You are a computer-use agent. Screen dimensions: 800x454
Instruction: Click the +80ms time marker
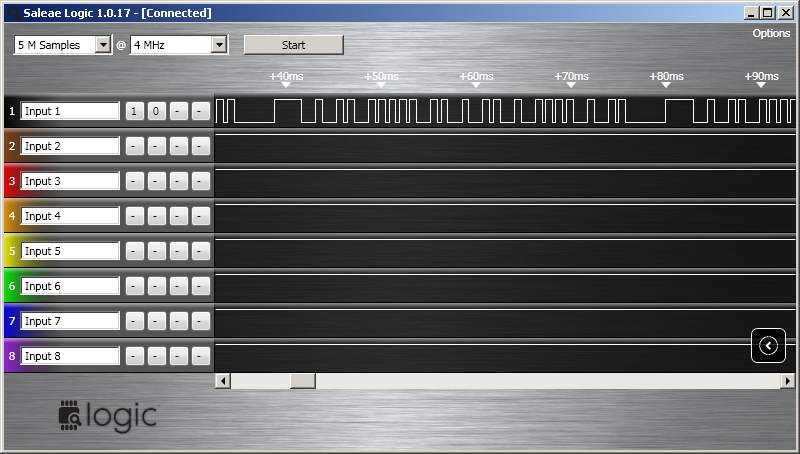click(x=666, y=77)
